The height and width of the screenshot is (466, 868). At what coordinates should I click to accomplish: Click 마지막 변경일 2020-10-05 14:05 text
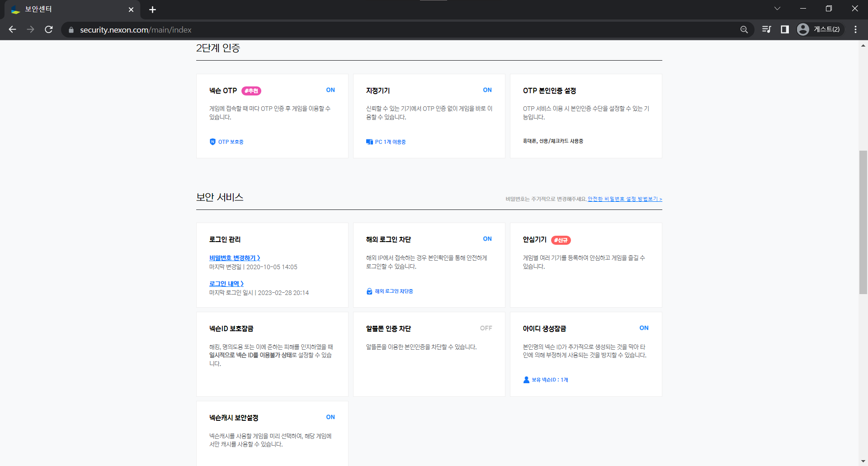[x=253, y=267]
